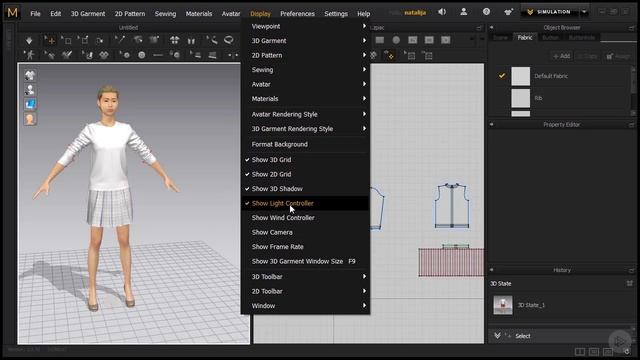Image resolution: width=640 pixels, height=360 pixels.
Task: Click the sewing-needle tool in top 3D toolbar
Action: [x=120, y=40]
